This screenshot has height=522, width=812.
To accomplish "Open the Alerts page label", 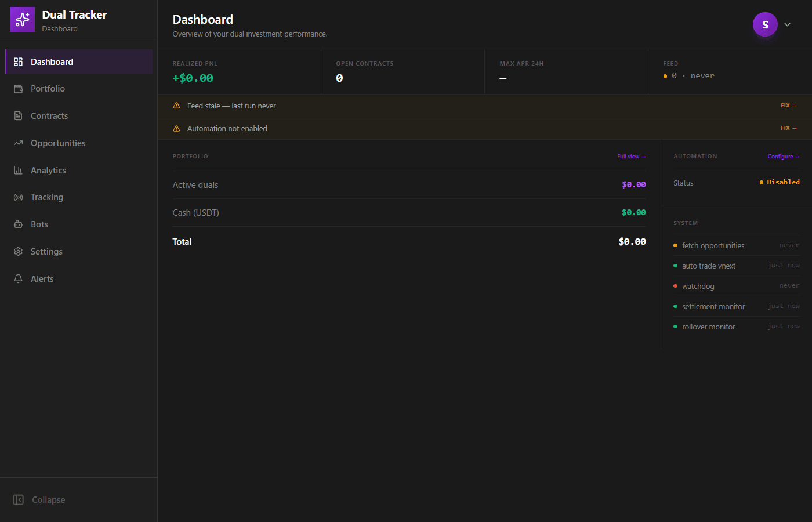I will [42, 279].
